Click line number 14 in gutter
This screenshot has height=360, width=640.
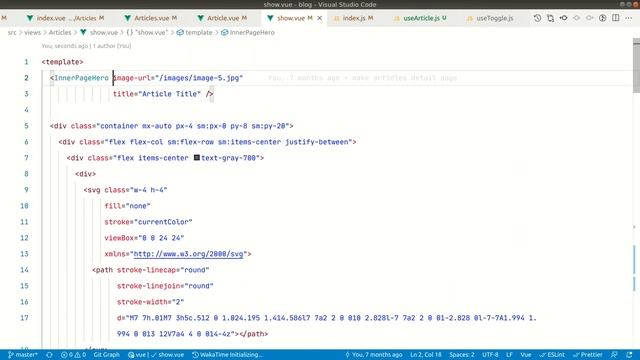click(24, 270)
